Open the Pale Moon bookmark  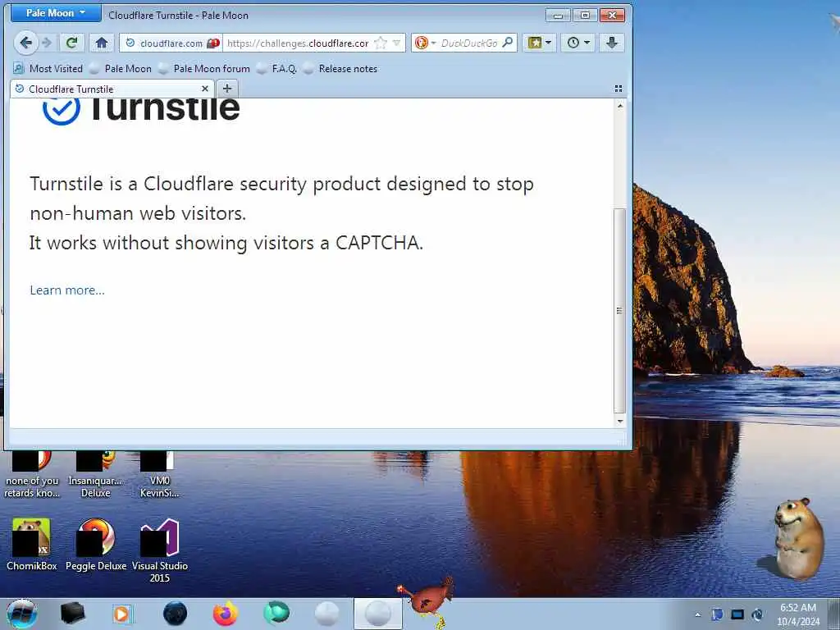(121, 69)
